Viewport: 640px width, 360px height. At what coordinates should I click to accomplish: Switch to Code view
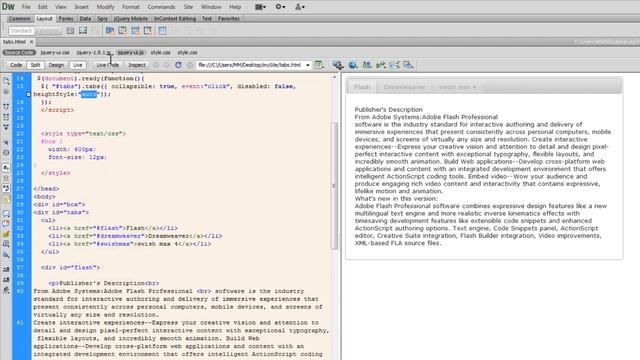[16, 65]
